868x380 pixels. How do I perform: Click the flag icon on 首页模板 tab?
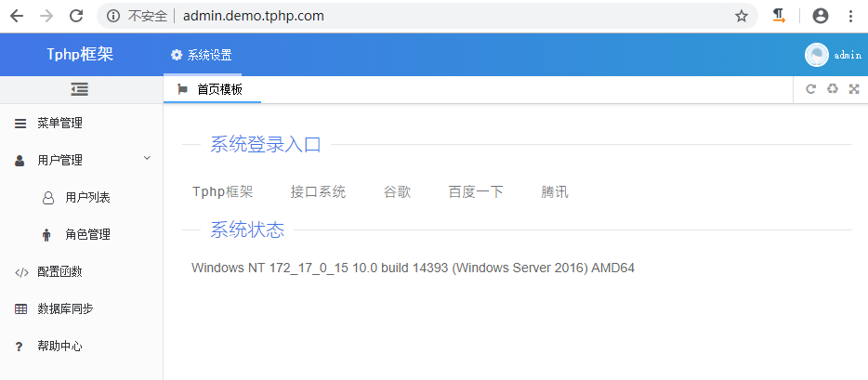point(182,89)
